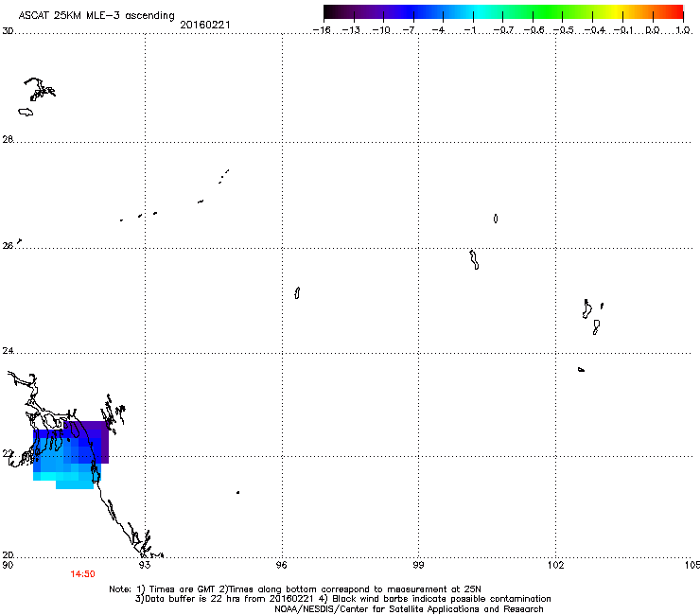Click the '-0.5' color scale label
The image size is (700, 615).
pyautogui.click(x=563, y=30)
